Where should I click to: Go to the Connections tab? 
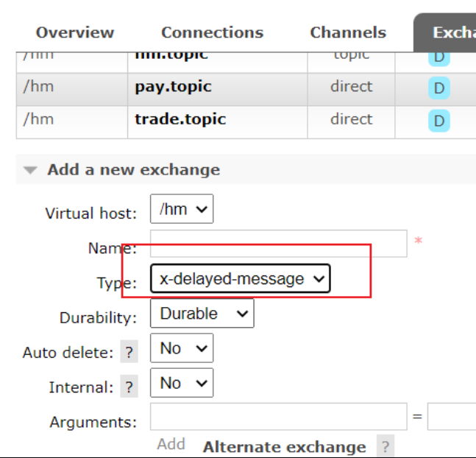tap(212, 32)
